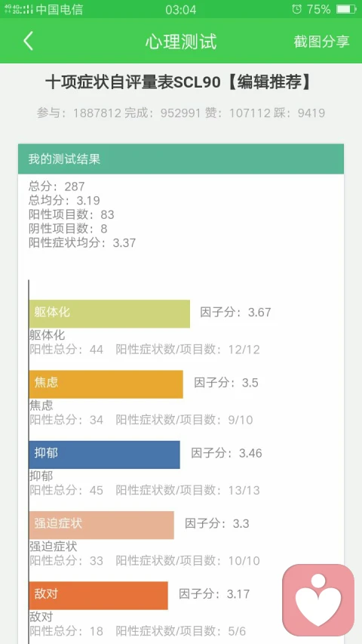Click the 敌对 dark orange bar
Screen dimensions: 362x644
point(99,596)
